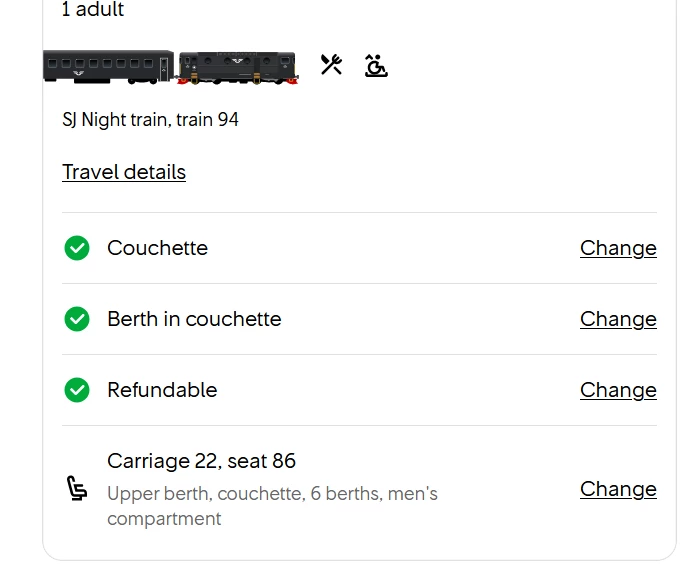Change the Carriage 22 seat 86 assignment
This screenshot has width=692, height=575.
[618, 489]
